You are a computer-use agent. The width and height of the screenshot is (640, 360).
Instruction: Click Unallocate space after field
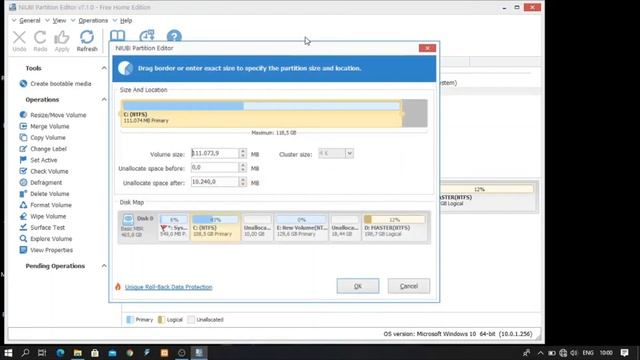pos(215,182)
